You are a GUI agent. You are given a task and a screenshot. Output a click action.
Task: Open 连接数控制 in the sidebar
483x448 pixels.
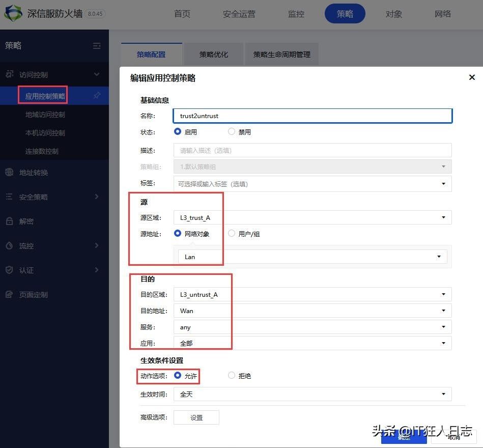pos(42,151)
